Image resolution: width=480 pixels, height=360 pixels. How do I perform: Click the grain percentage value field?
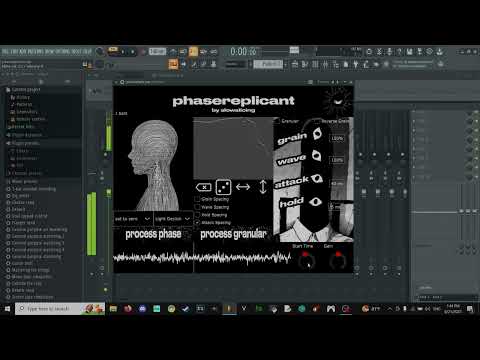click(337, 138)
